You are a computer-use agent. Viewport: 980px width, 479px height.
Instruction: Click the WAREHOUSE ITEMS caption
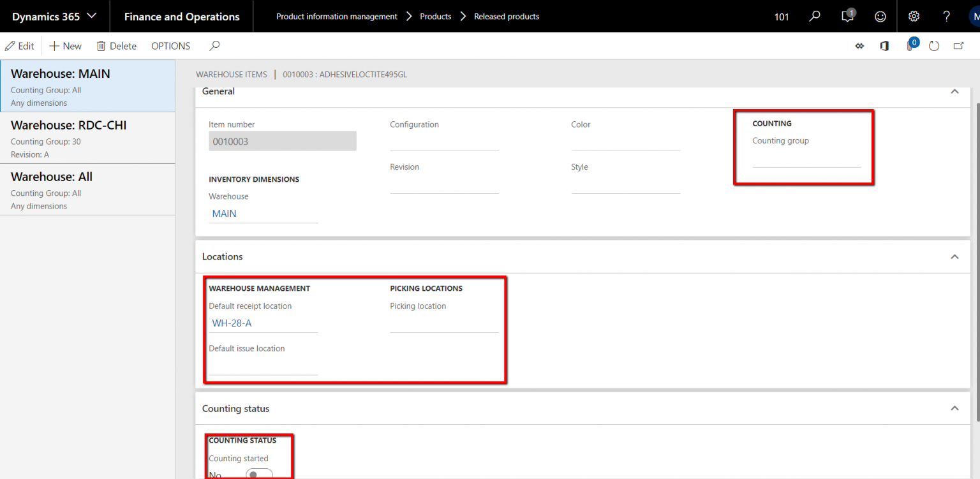pyautogui.click(x=232, y=75)
